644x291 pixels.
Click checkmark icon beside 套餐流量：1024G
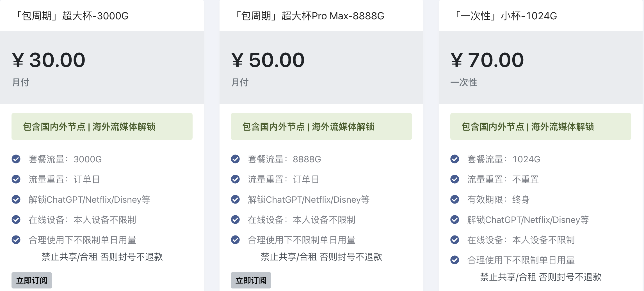point(455,159)
